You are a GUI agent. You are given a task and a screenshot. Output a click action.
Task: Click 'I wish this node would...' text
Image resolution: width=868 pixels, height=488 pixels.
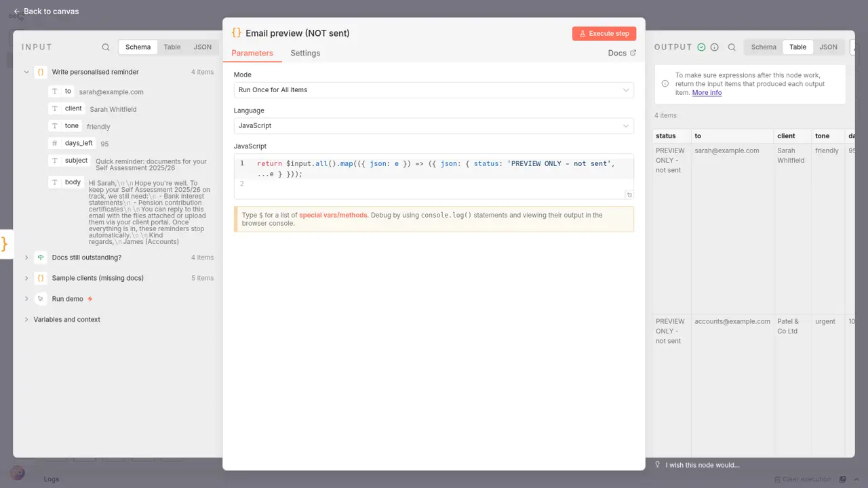pyautogui.click(x=703, y=465)
